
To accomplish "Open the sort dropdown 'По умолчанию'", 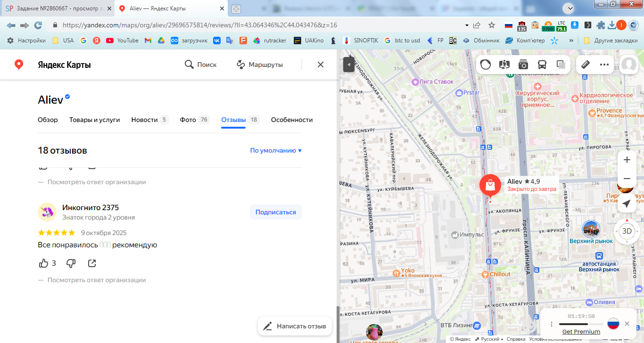I will (276, 151).
